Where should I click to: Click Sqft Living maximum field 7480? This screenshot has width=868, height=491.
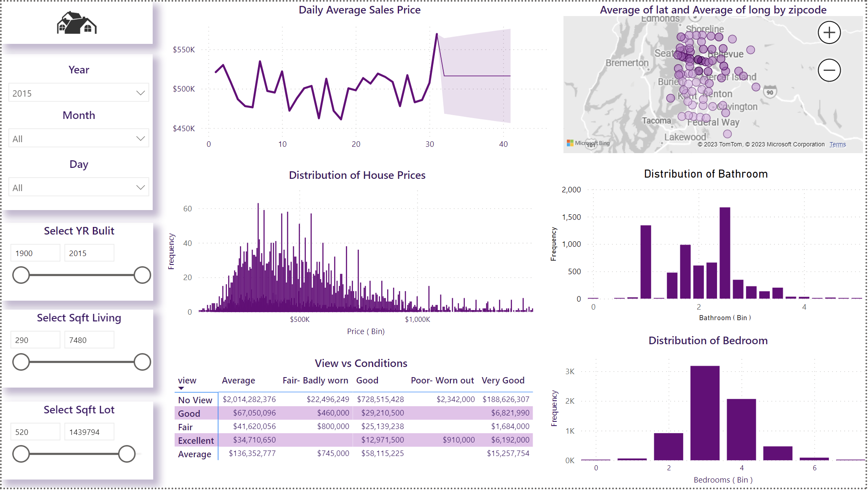pyautogui.click(x=89, y=340)
